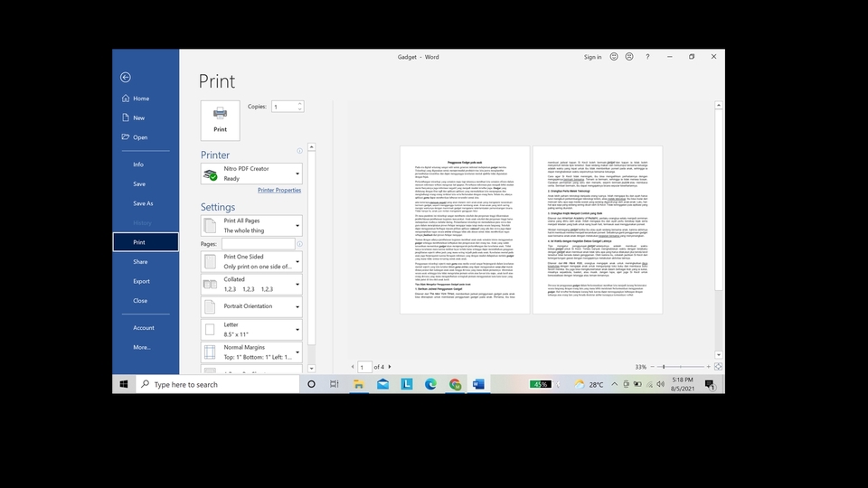Open Task View on the taskbar
This screenshot has height=488, width=868.
click(x=335, y=384)
